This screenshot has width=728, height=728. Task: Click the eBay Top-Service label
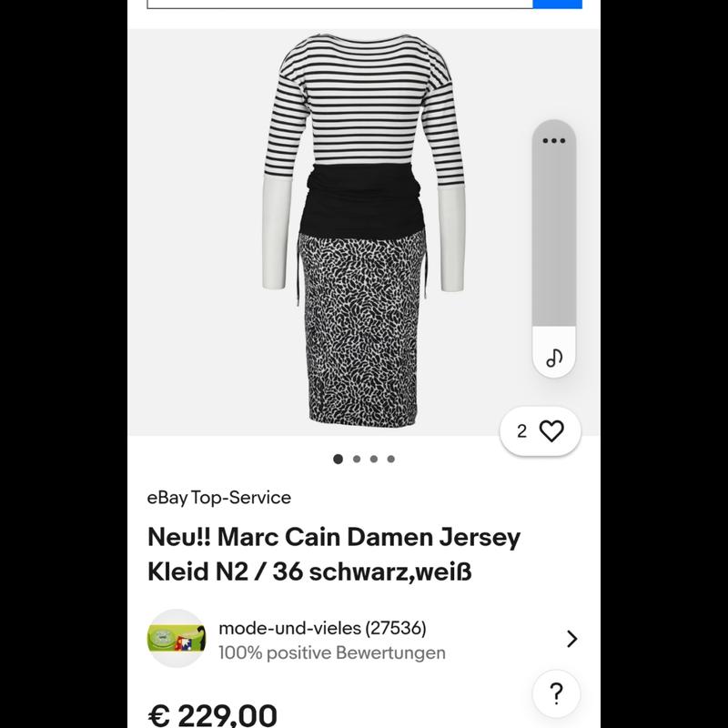coord(219,498)
